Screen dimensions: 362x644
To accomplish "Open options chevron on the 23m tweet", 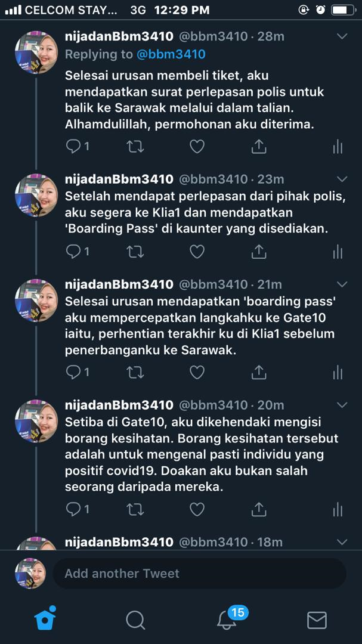I will coord(342,179).
